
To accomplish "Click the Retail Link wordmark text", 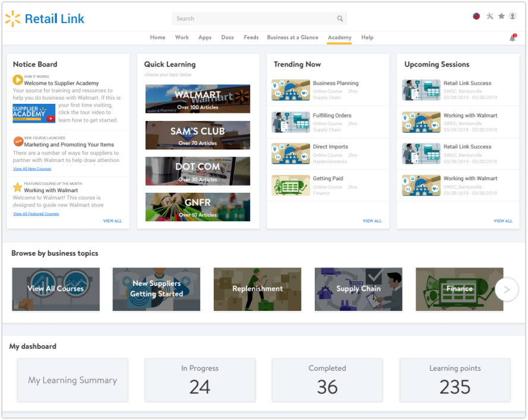I will click(x=55, y=19).
